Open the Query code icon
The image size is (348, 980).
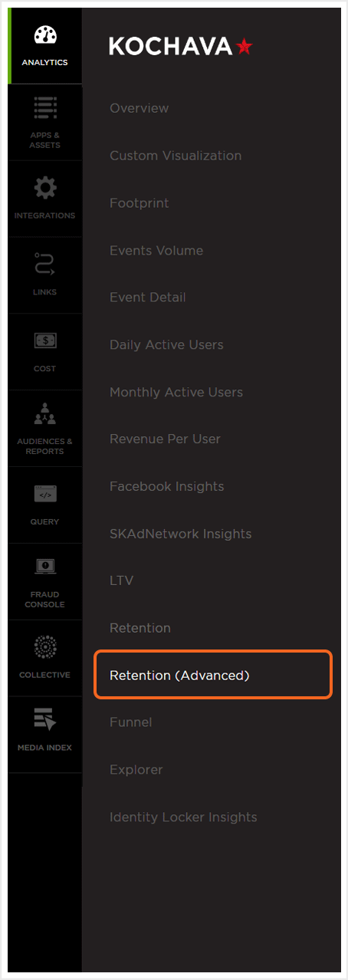click(45, 495)
